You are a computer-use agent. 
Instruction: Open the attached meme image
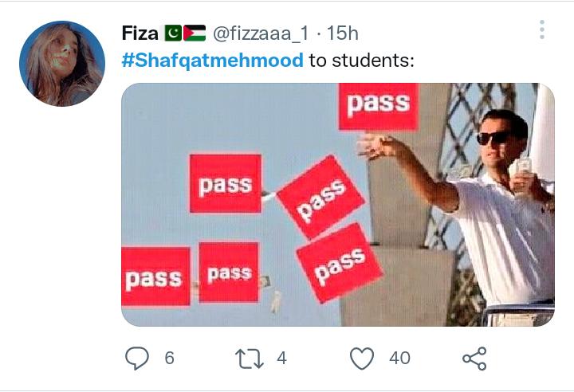click(338, 205)
